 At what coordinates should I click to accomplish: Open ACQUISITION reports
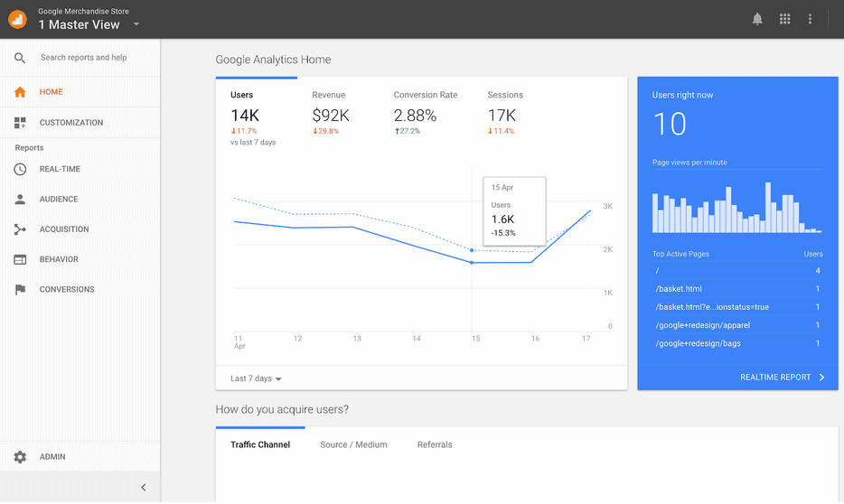pyautogui.click(x=64, y=229)
